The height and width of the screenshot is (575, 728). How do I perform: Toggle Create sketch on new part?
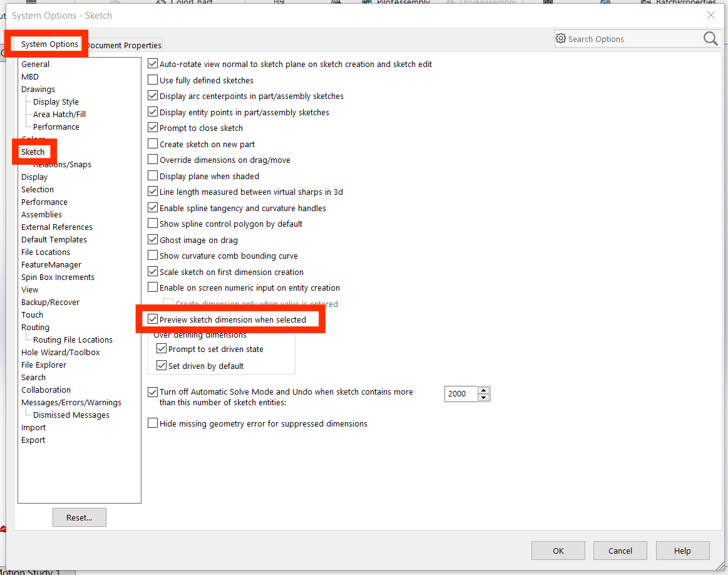(152, 144)
